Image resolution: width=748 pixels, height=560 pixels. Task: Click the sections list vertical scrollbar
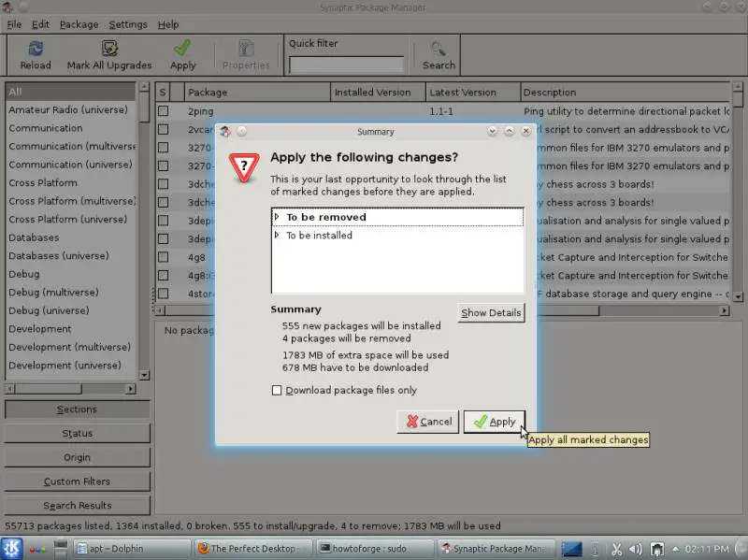144,231
